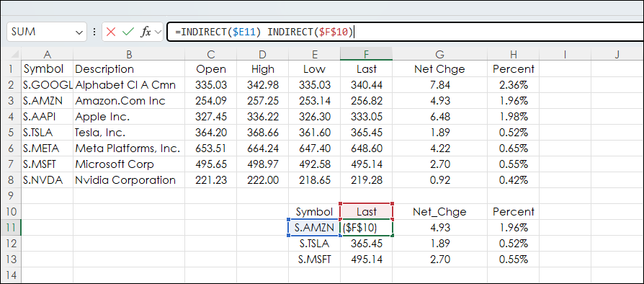Click the highlighted Last cell in row 10
The height and width of the screenshot is (284, 644).
[x=367, y=212]
